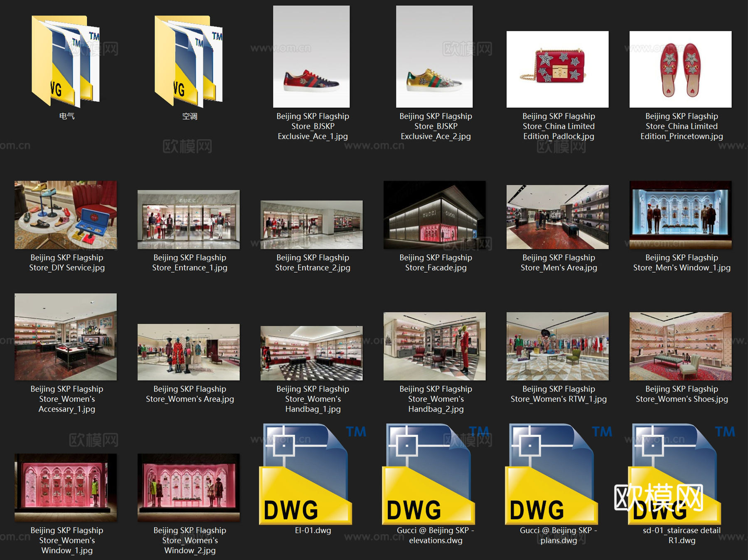Select the Women's RTW_1.jpg thumbnail
The width and height of the screenshot is (748, 560).
pos(558,346)
